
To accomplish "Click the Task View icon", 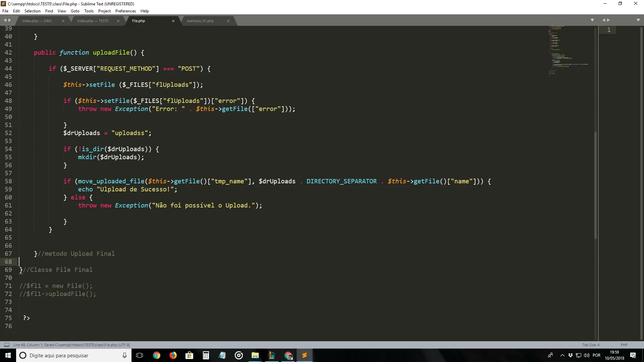I will point(140,355).
